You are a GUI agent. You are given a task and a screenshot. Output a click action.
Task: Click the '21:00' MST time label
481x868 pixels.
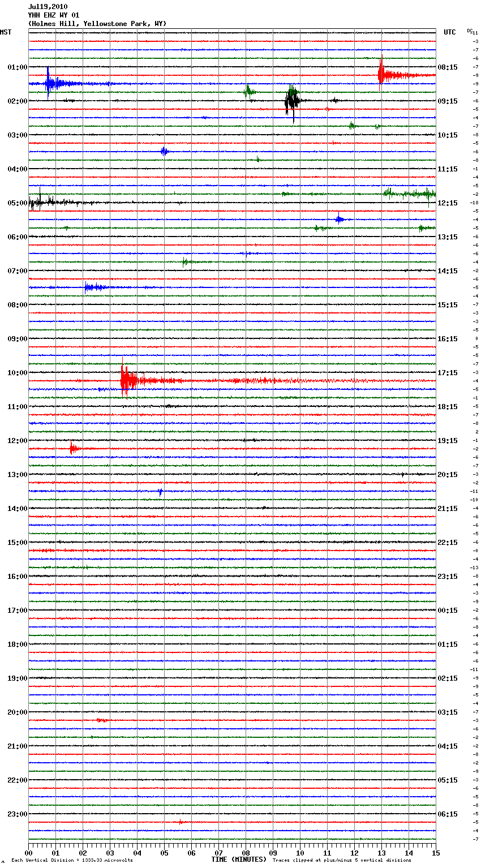[18, 746]
